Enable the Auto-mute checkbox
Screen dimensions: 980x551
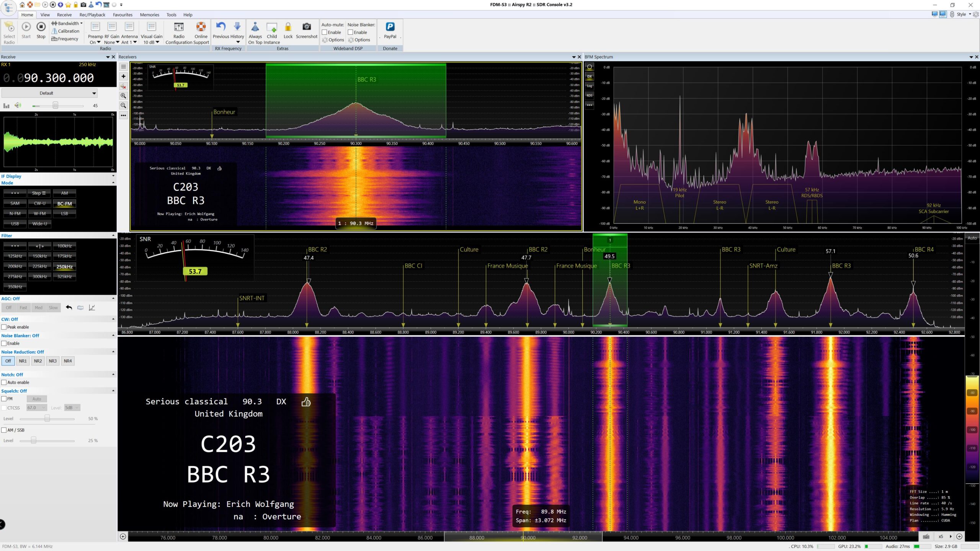pyautogui.click(x=325, y=33)
